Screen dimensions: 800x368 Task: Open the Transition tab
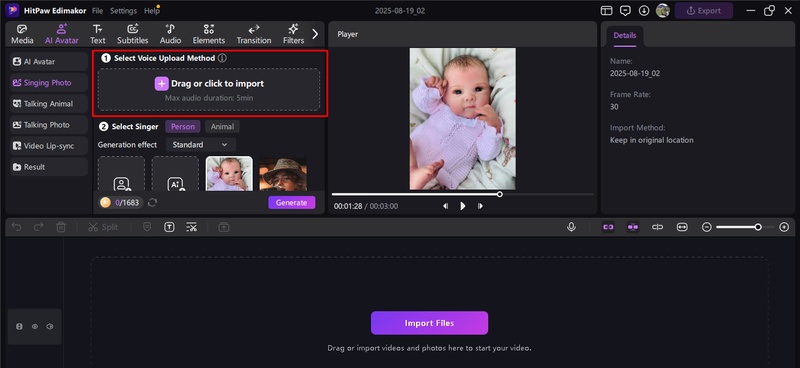tap(254, 34)
